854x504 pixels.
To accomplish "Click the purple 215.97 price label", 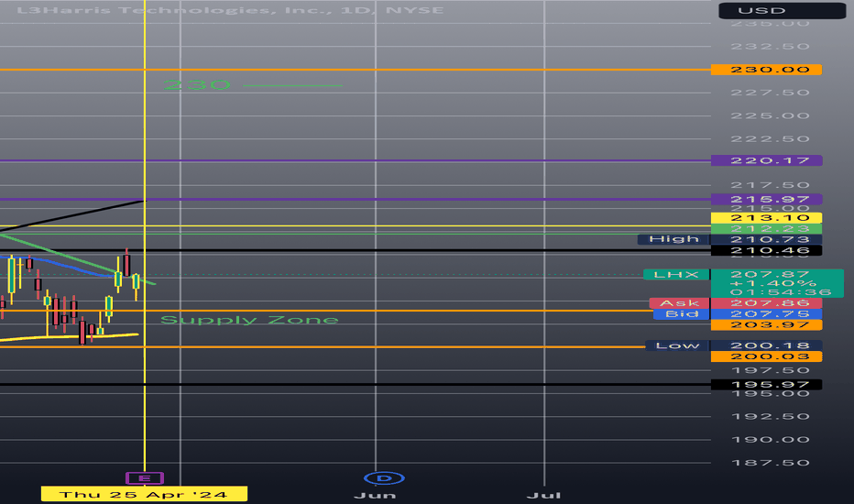I will [x=766, y=200].
